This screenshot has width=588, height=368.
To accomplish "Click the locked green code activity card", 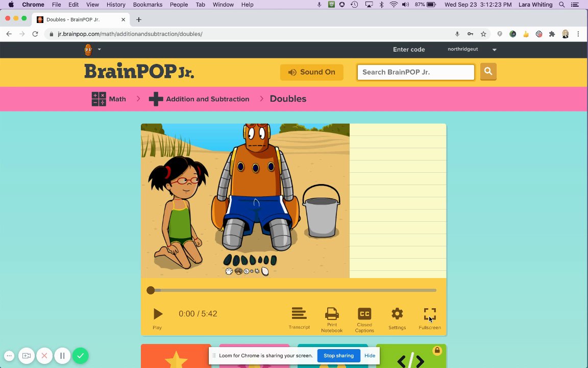I will click(411, 356).
